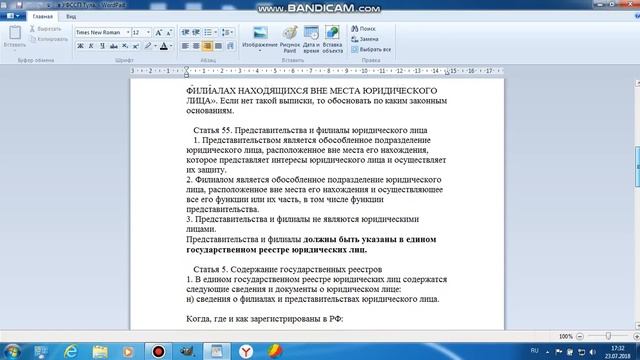Toggle the highlighted right alignment button
The height and width of the screenshot is (360, 640).
click(207, 46)
